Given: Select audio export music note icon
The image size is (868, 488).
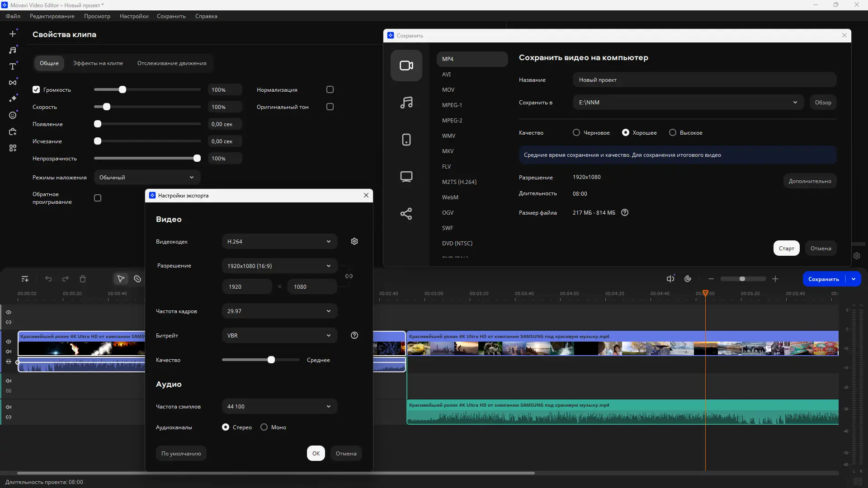Looking at the screenshot, I should [x=406, y=103].
